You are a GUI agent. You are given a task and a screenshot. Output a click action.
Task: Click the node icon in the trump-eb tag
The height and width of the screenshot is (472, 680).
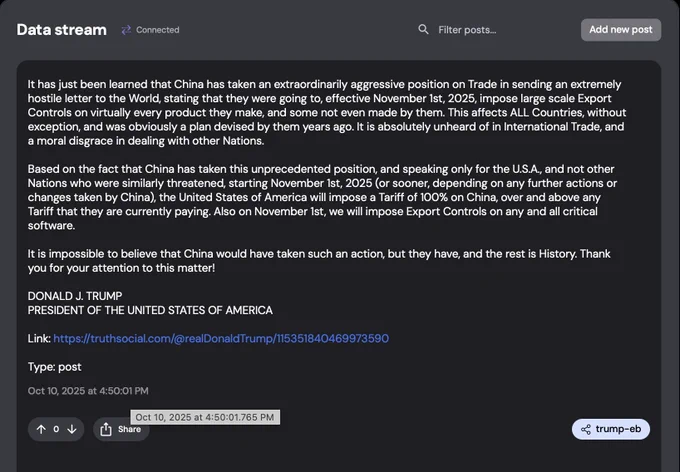tap(586, 429)
